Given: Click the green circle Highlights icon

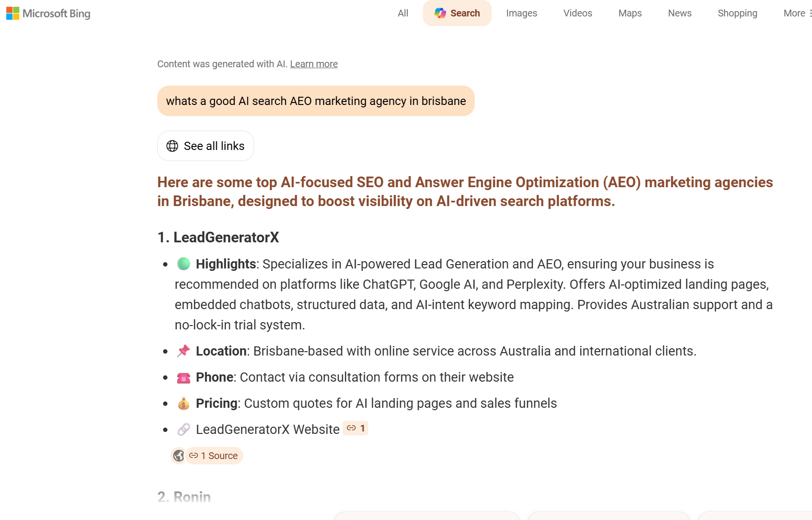Looking at the screenshot, I should (183, 264).
